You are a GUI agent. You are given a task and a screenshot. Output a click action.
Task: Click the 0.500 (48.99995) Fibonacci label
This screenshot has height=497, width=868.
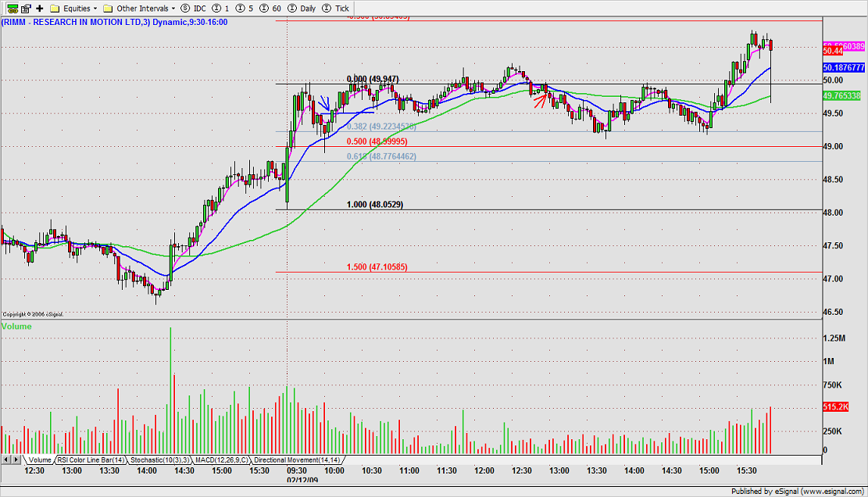377,141
